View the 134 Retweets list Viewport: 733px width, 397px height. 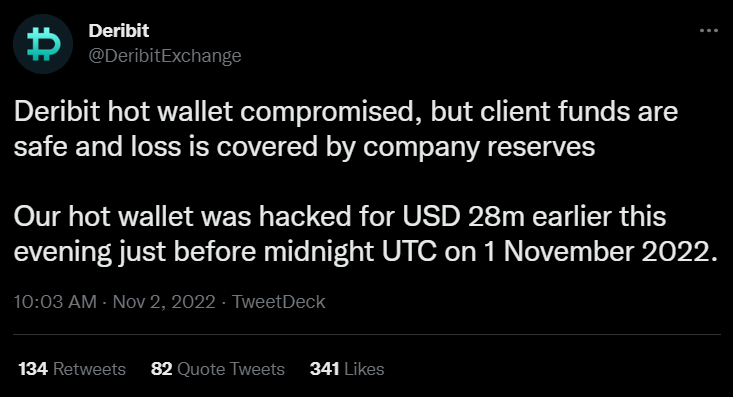tap(72, 369)
